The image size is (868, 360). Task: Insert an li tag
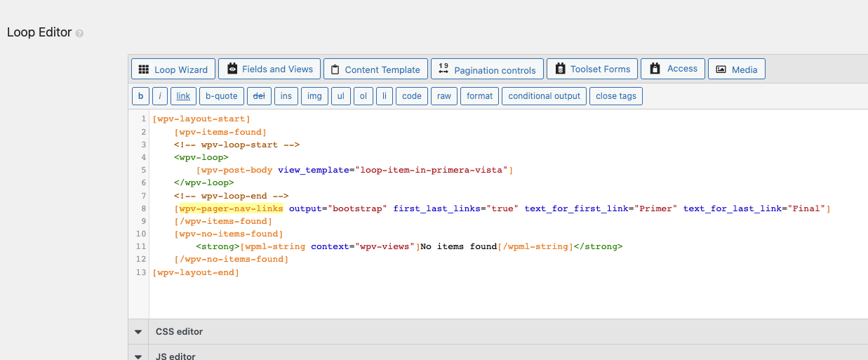coord(385,96)
